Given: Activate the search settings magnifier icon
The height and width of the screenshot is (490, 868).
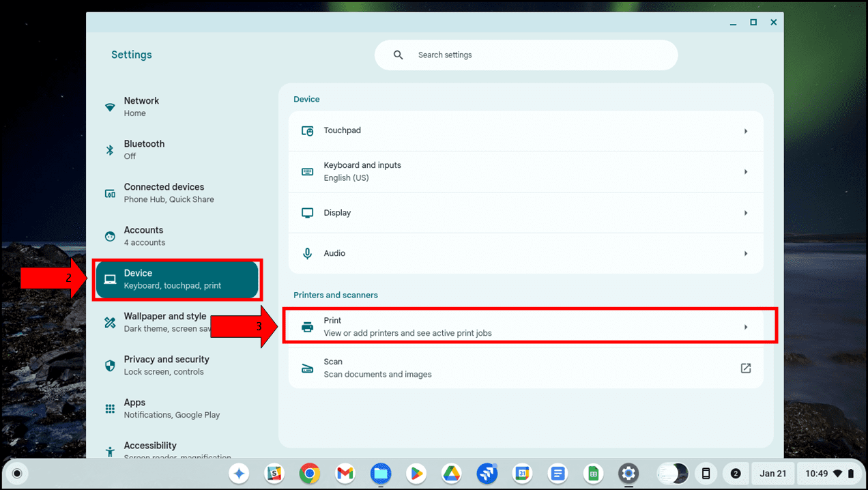Looking at the screenshot, I should [398, 55].
